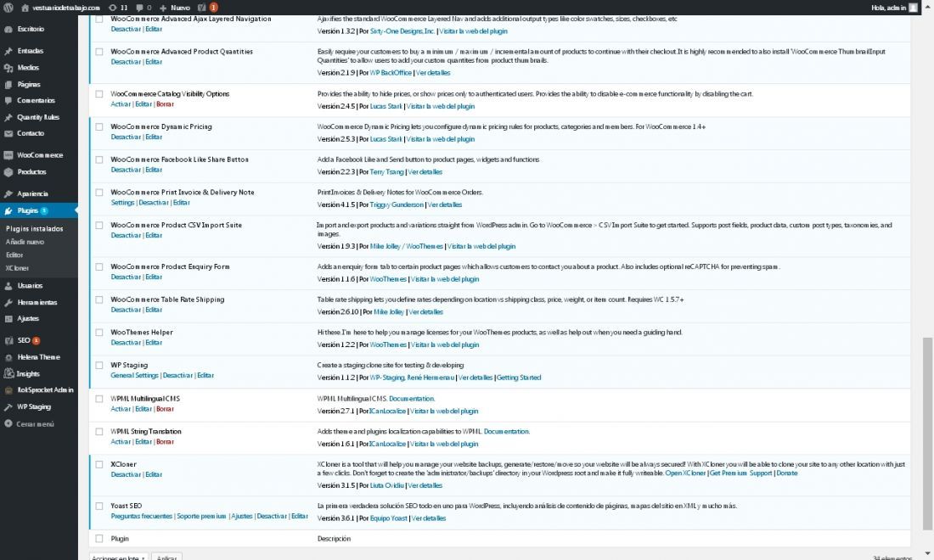Open General Settings of WP Staging
Viewport: 934px width, 560px height.
[134, 376]
